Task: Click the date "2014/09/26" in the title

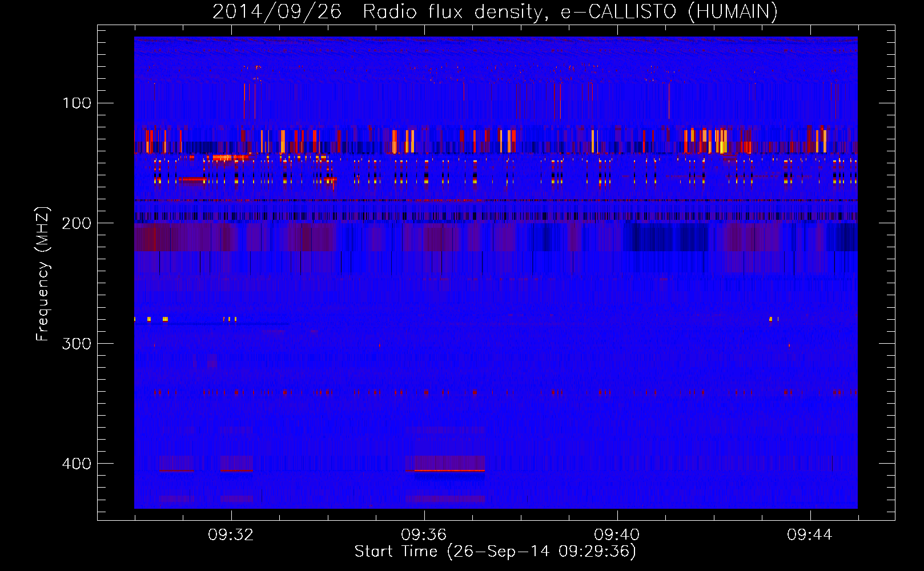Action: (x=277, y=11)
